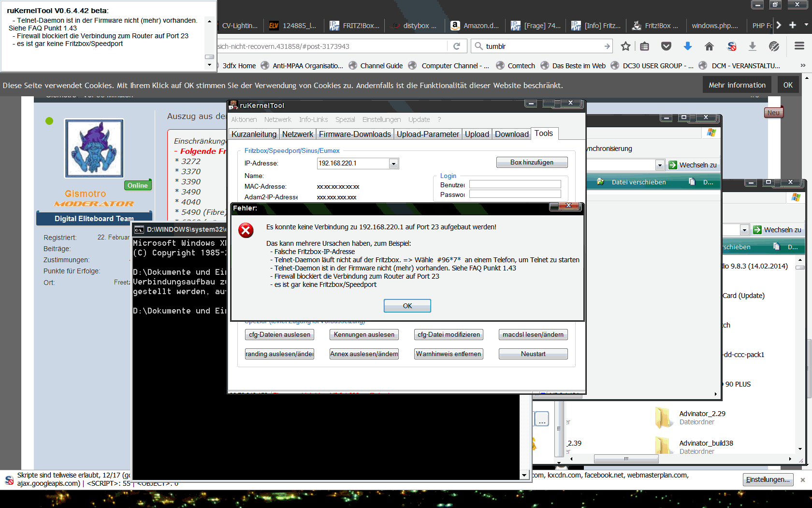Click the Pocket icon in browser toolbar

pyautogui.click(x=666, y=46)
